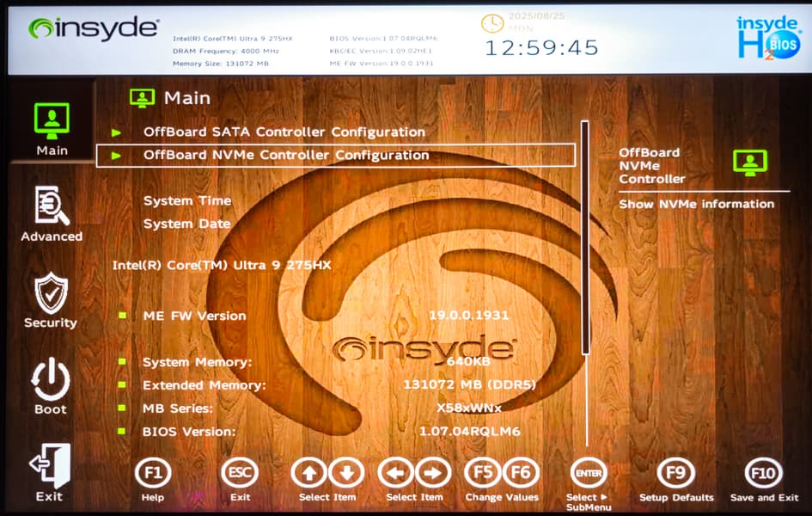Viewport: 812px width, 516px height.
Task: Open the Exit door icon in sidebar
Action: coord(50,465)
